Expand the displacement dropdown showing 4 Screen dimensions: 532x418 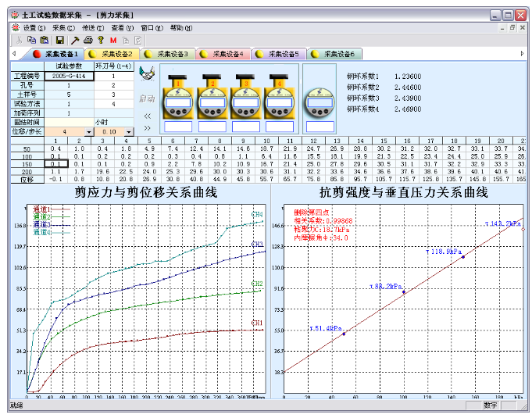88,132
